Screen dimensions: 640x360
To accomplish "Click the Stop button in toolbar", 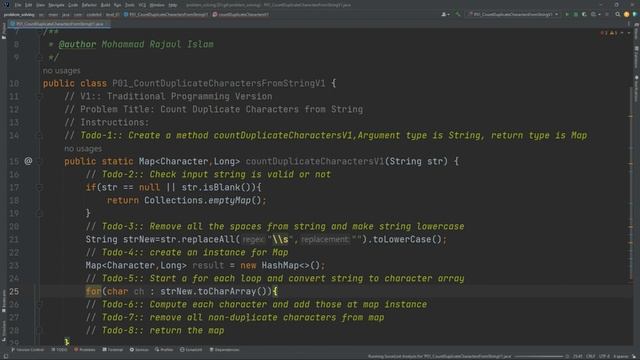I will click(607, 14).
